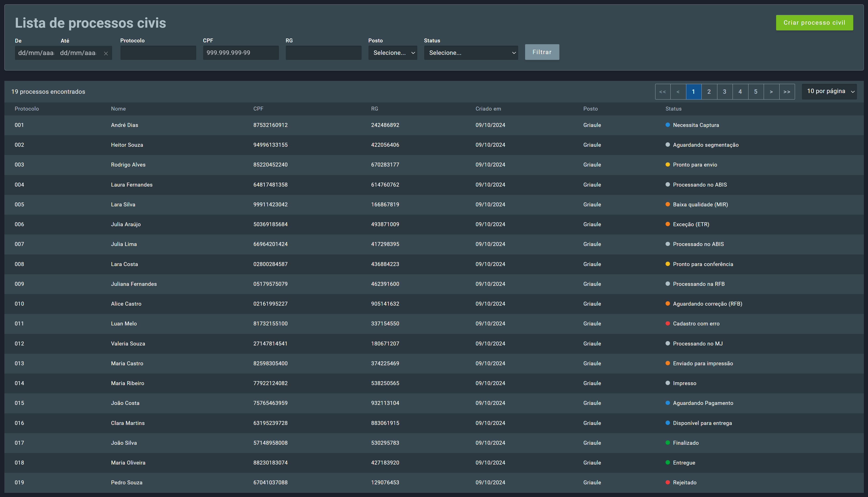
Task: Click the RG filter input field
Action: 323,53
